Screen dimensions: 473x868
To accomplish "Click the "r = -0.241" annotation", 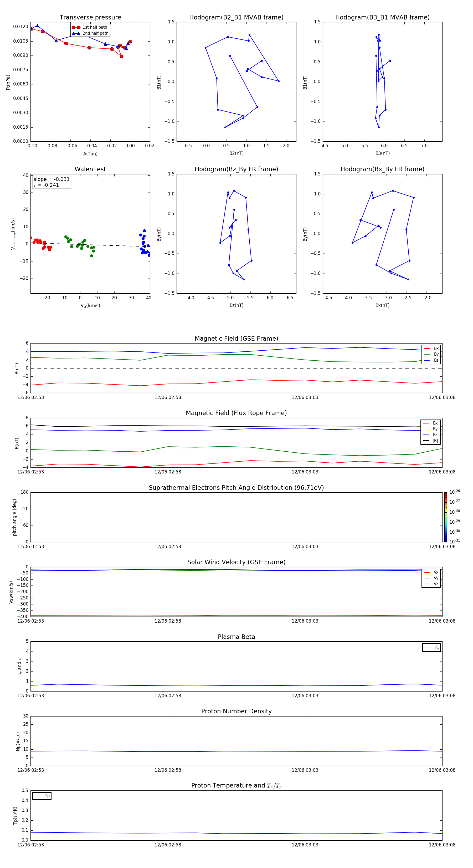I will click(x=47, y=185).
